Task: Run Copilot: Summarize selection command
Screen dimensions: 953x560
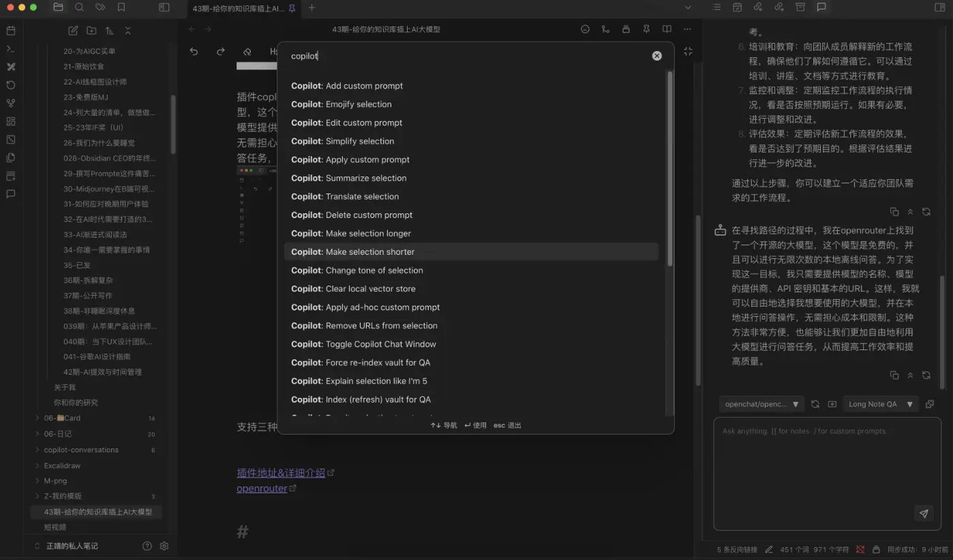Action: coord(365,178)
